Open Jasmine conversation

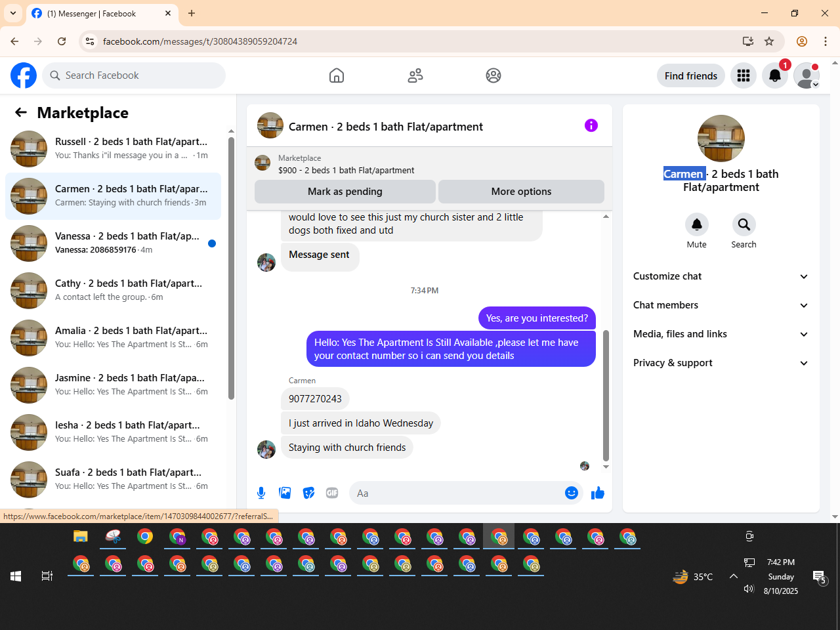pyautogui.click(x=113, y=385)
